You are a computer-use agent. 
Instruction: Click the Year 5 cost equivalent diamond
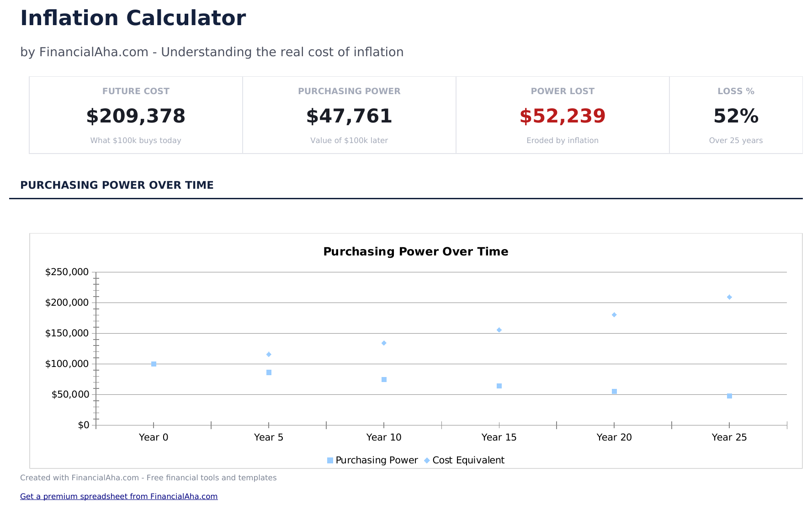tap(269, 355)
